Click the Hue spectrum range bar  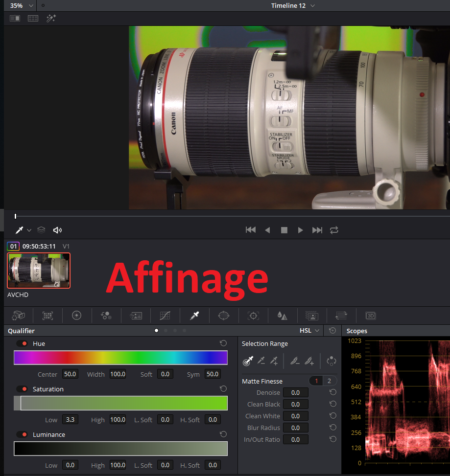pos(120,358)
